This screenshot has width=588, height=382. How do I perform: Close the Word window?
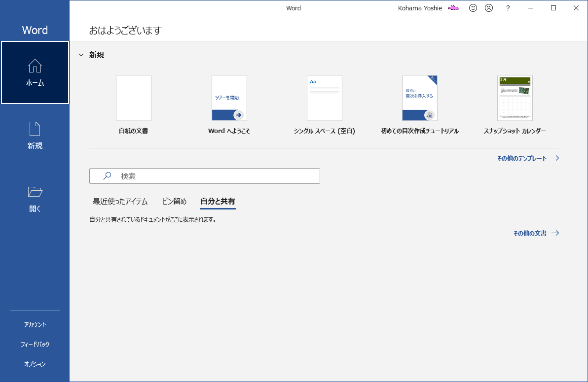(x=576, y=8)
